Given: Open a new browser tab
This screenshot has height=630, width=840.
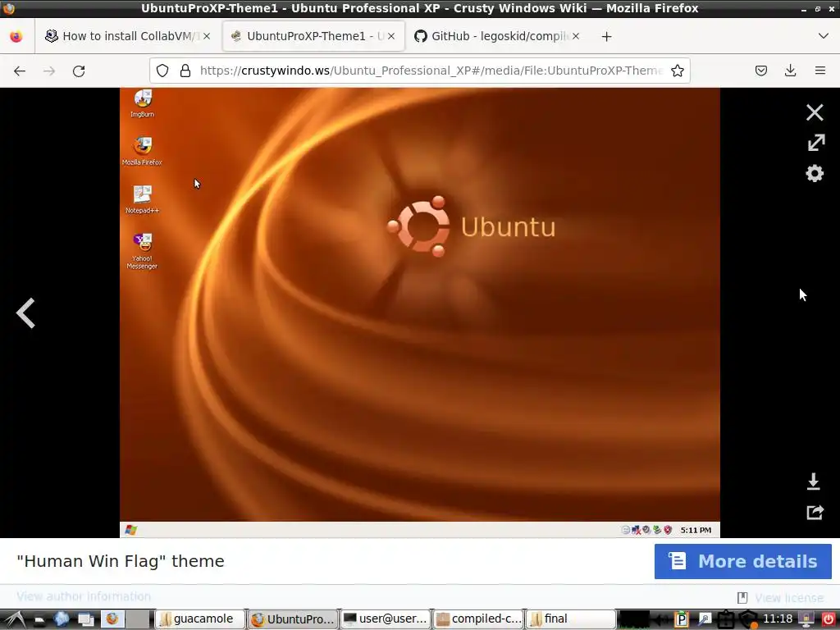Looking at the screenshot, I should 606,36.
